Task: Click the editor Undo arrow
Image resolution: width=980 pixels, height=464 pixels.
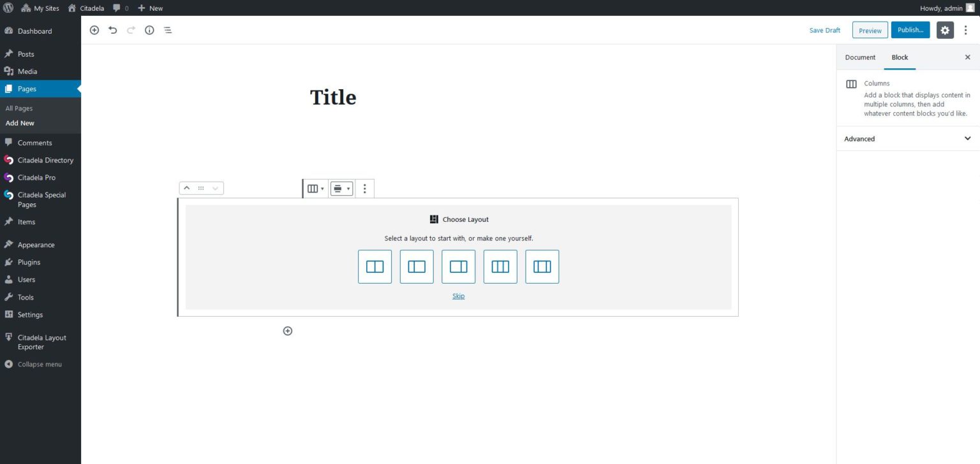Action: click(x=112, y=30)
